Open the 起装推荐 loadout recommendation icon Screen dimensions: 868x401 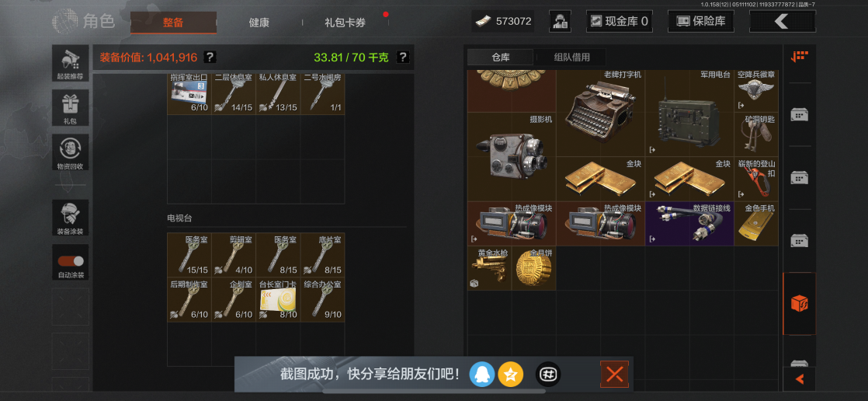[x=71, y=63]
